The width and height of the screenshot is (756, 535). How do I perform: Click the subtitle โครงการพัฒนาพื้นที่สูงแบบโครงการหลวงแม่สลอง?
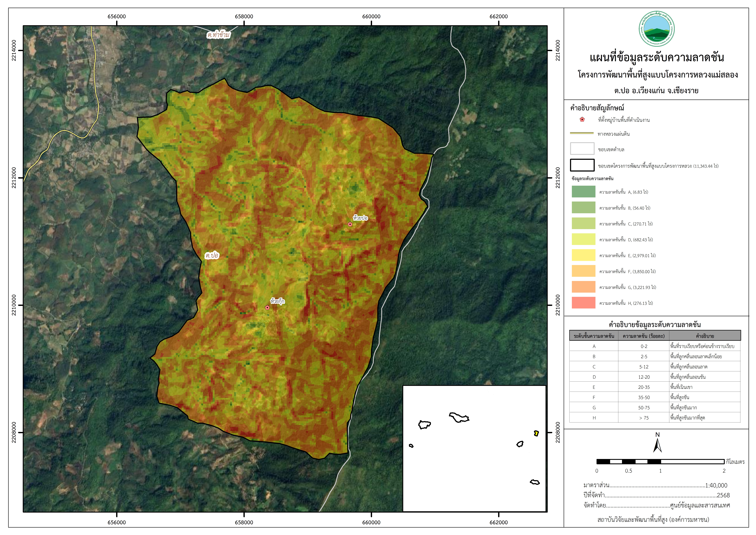pos(658,75)
